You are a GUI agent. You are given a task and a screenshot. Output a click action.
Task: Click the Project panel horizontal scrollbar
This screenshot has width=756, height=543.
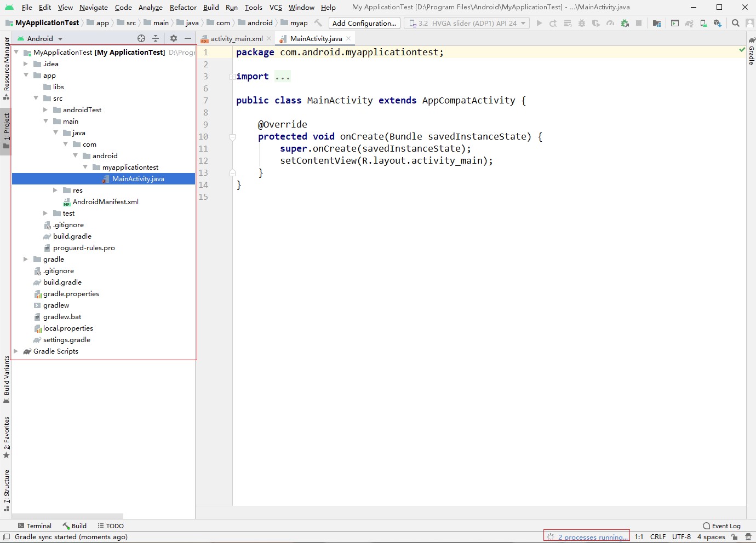(68, 516)
